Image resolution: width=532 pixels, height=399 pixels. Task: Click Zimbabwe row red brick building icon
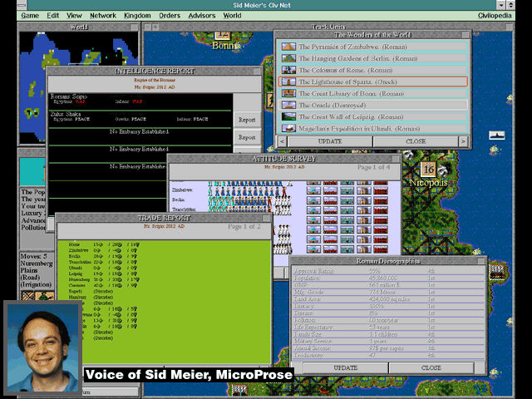point(381,190)
